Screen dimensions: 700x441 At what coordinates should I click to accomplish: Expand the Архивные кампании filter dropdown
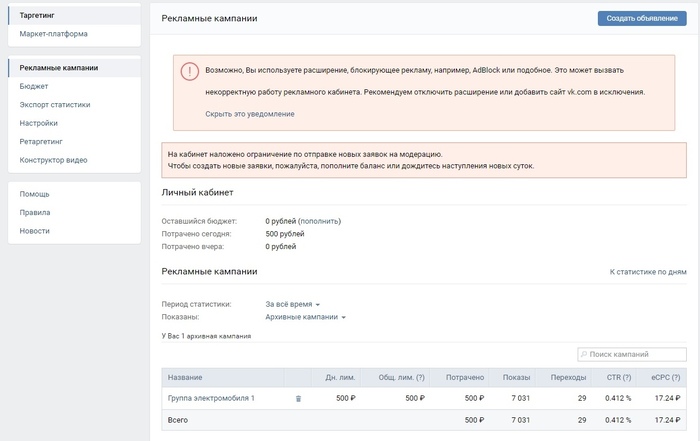coord(305,317)
